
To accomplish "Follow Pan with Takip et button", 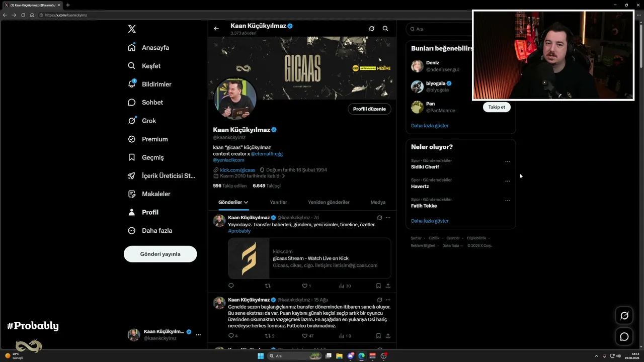I will 497,107.
